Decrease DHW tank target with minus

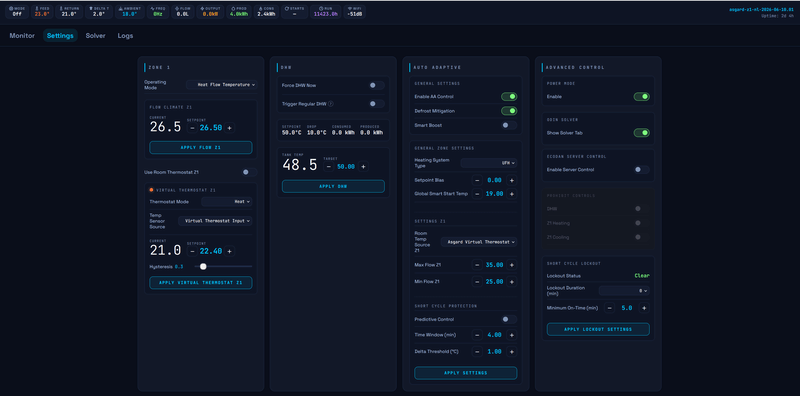coord(329,166)
